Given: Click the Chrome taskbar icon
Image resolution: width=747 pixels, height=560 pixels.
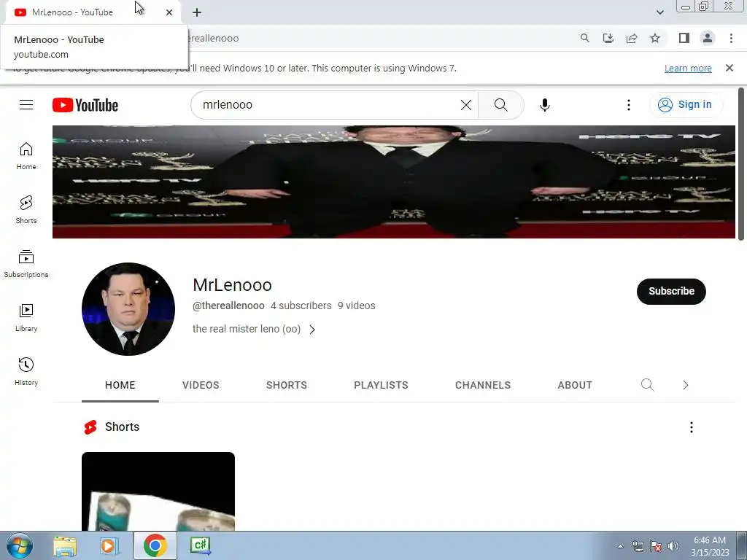Looking at the screenshot, I should click(x=155, y=545).
